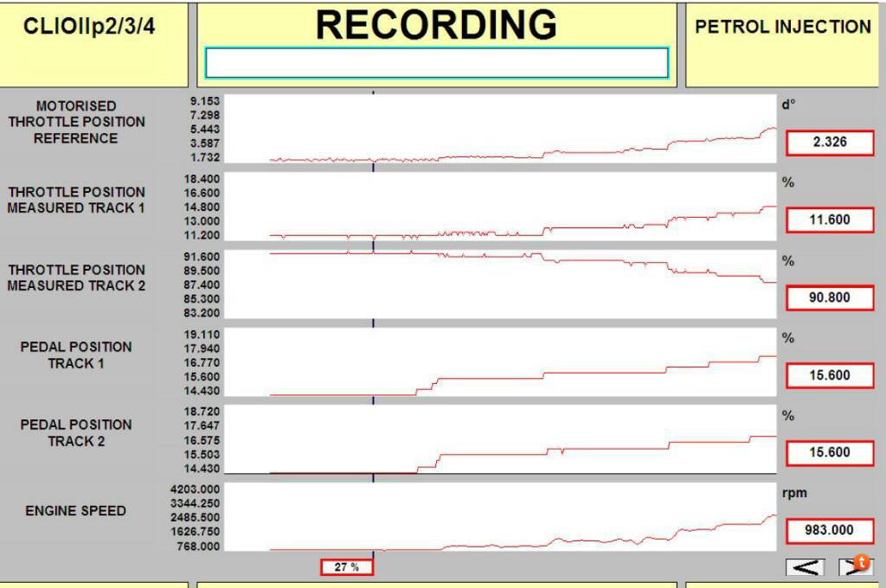Click the empty recording text field
886x588 pixels.
[x=436, y=63]
